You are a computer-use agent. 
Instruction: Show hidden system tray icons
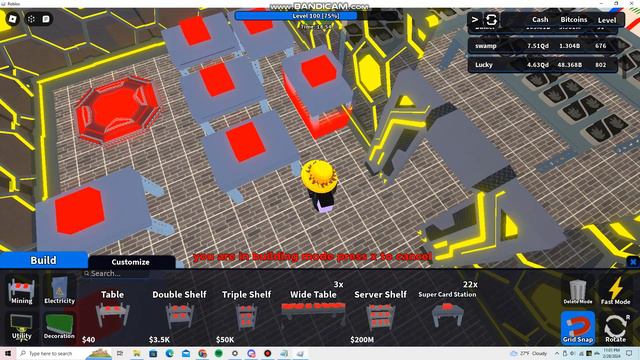click(557, 353)
